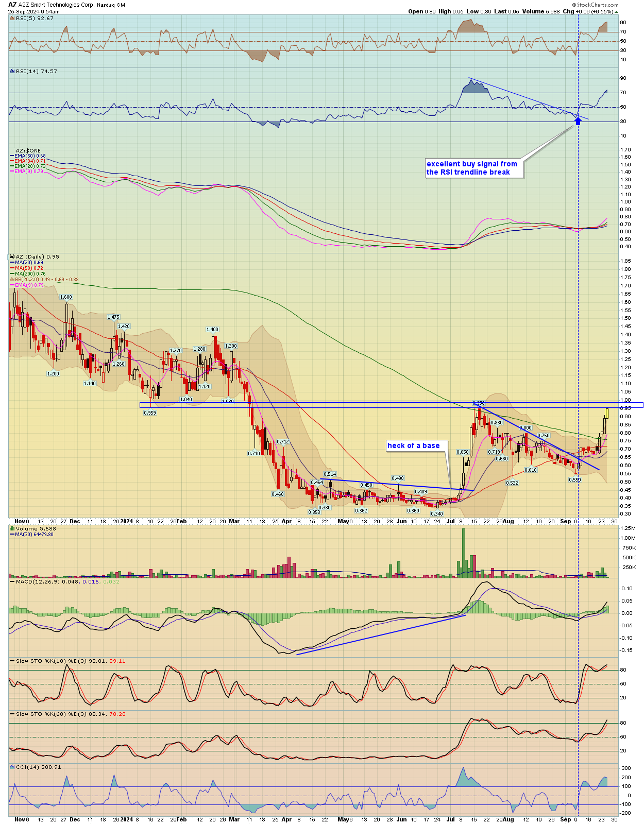The height and width of the screenshot is (824, 644).
Task: Click the candlestick icon beside AZ (Daily)
Action: coord(12,256)
